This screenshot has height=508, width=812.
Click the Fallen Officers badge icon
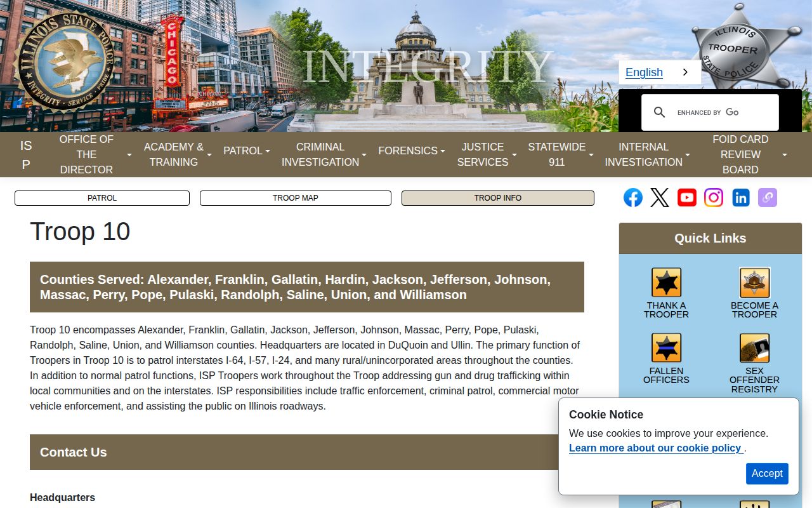(x=666, y=348)
